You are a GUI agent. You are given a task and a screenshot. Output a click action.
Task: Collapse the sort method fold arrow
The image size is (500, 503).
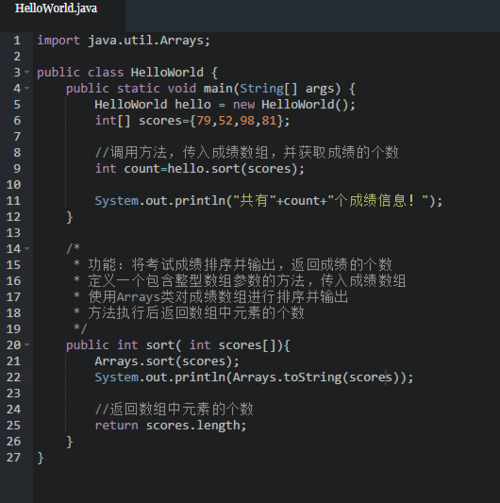point(27,345)
